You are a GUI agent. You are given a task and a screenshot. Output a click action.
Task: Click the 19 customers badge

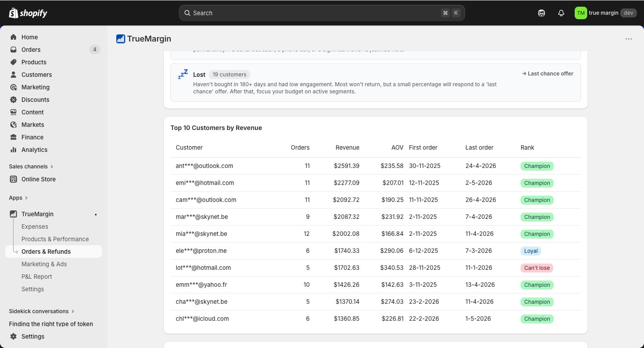point(229,75)
